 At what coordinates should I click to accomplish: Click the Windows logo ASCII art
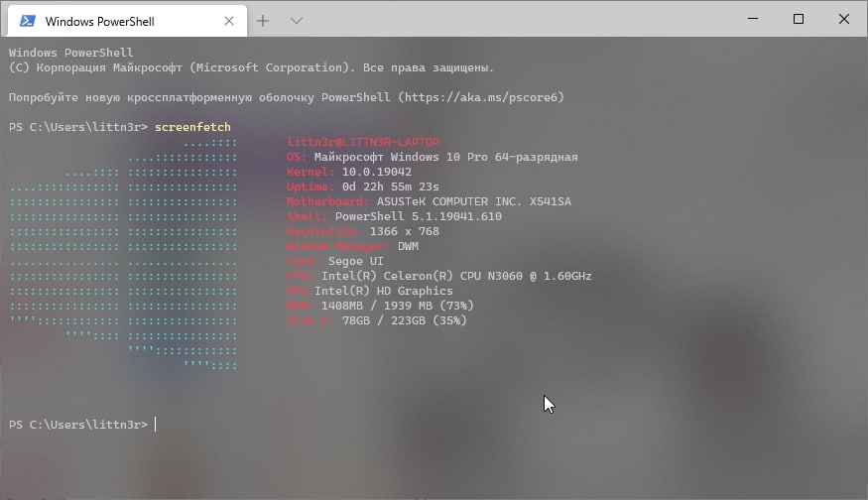[123, 254]
